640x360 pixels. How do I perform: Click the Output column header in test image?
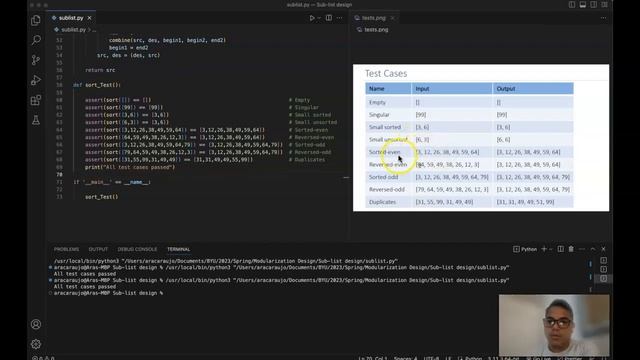click(506, 89)
